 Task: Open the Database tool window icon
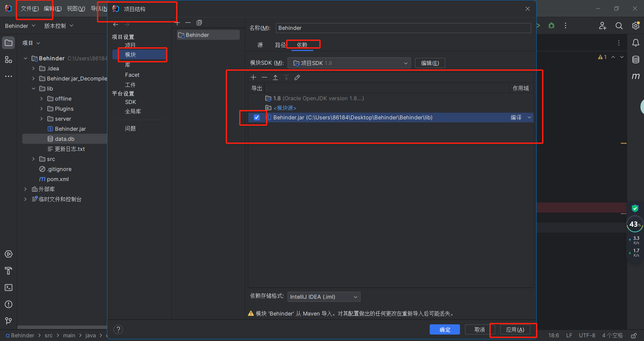coord(636,60)
